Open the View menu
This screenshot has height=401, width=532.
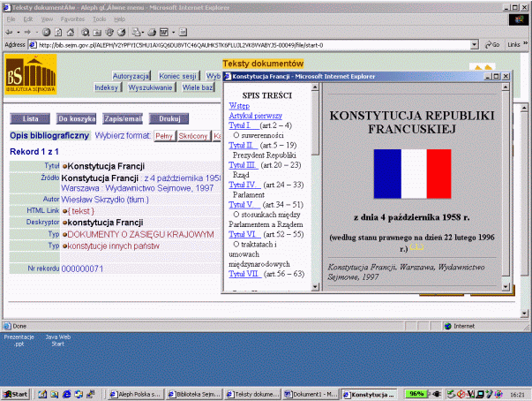(47, 18)
